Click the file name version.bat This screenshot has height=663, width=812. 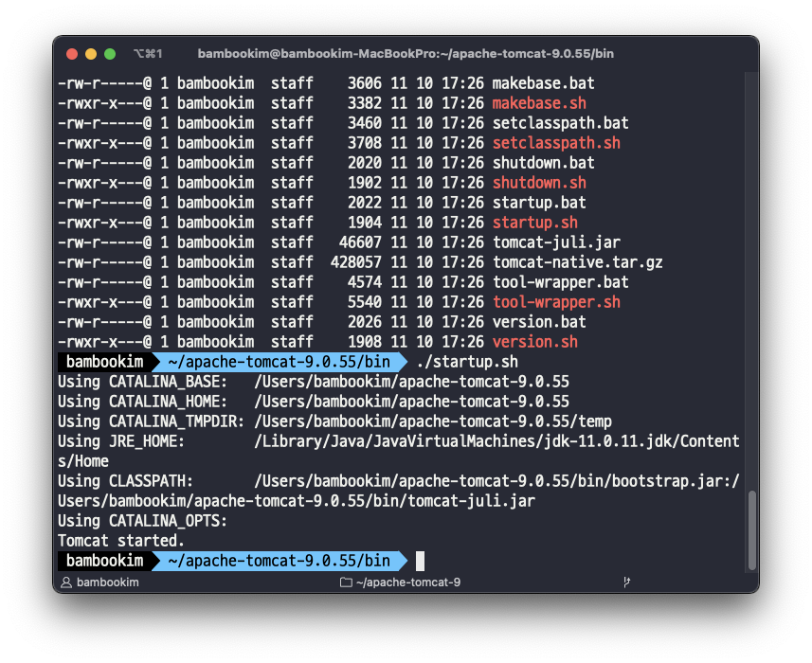pyautogui.click(x=539, y=322)
